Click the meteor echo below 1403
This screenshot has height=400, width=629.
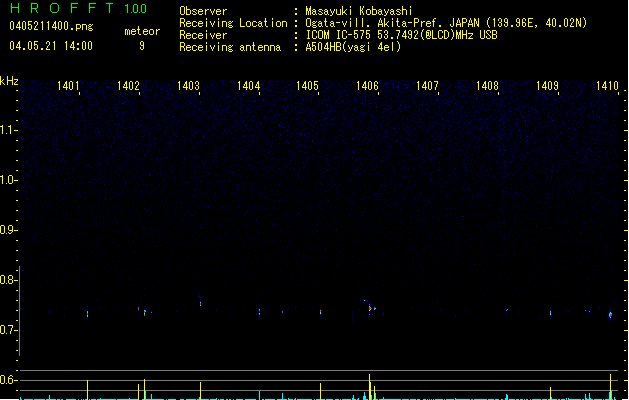200,303
